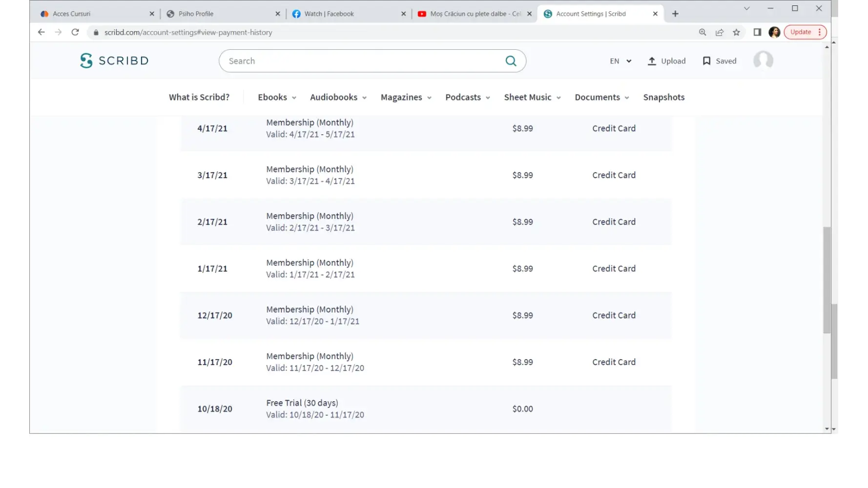Viewport: 868px width, 488px height.
Task: Toggle the browser side panel
Action: click(x=757, y=32)
